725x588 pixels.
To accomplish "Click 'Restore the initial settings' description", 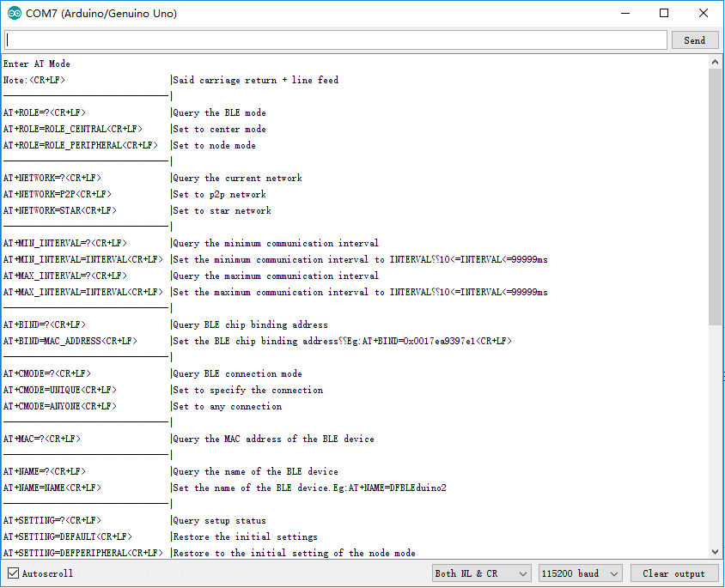I will coord(246,536).
